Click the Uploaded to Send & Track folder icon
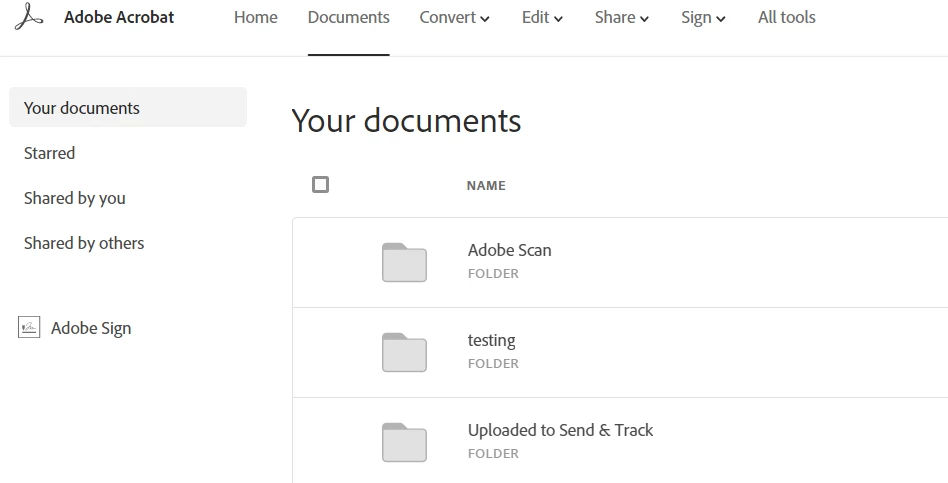This screenshot has width=948, height=483. [404, 442]
